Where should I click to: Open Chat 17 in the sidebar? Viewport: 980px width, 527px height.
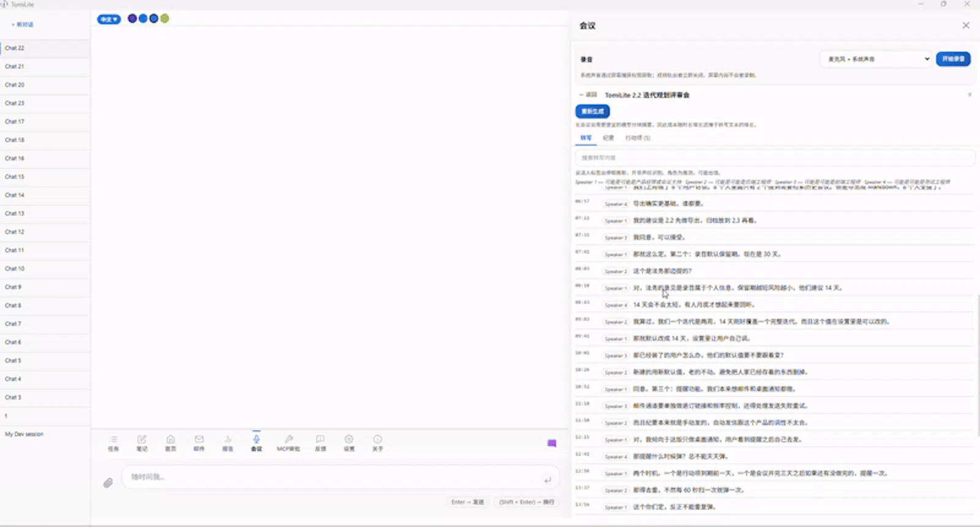pyautogui.click(x=45, y=121)
